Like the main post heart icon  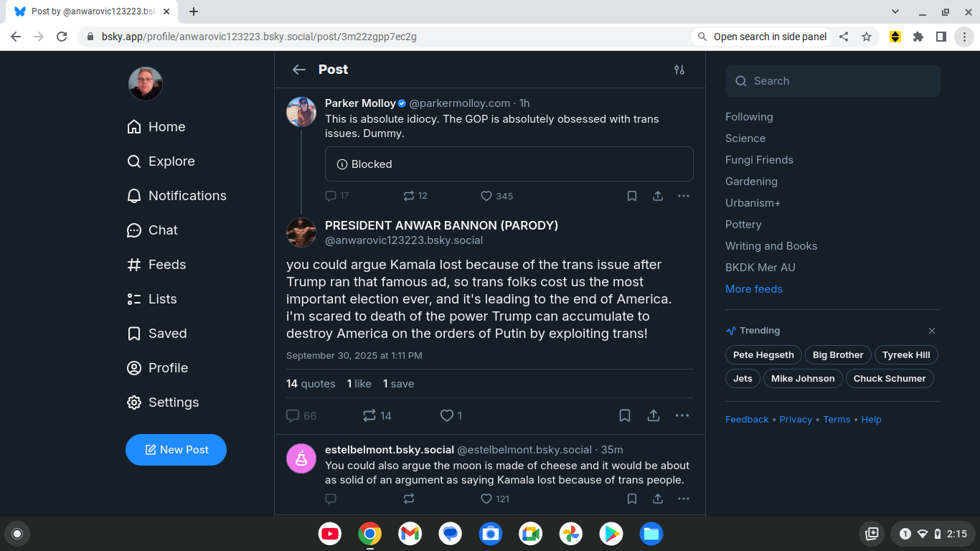(446, 415)
